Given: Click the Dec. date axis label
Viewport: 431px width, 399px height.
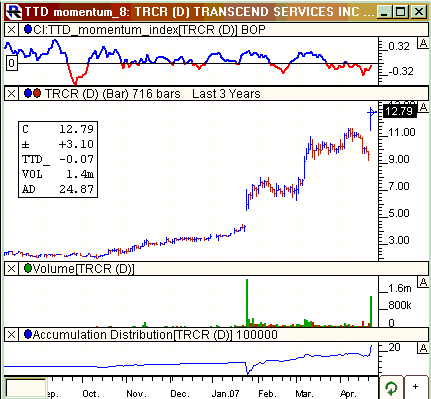Looking at the screenshot, I should (180, 394).
